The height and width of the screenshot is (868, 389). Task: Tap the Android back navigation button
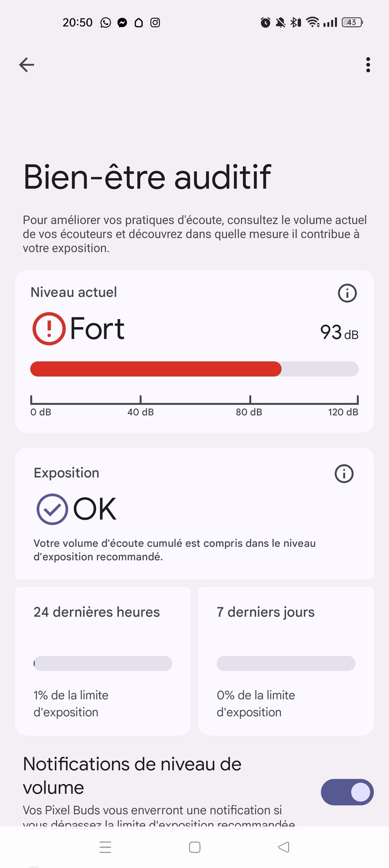284,847
